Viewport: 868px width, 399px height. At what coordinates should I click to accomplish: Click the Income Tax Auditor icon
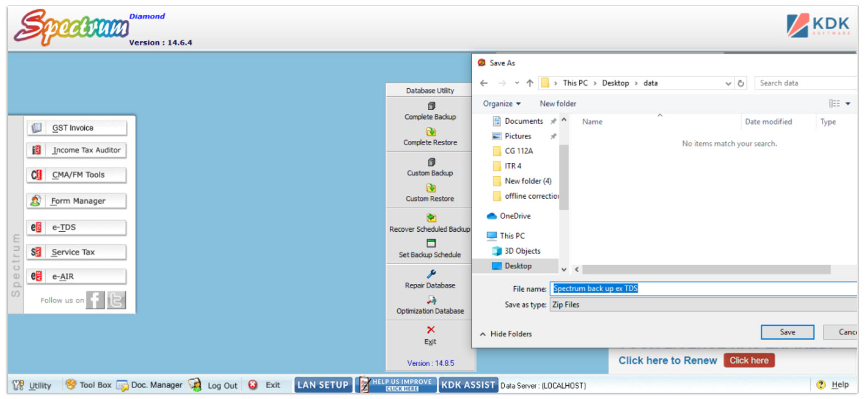pyautogui.click(x=36, y=150)
